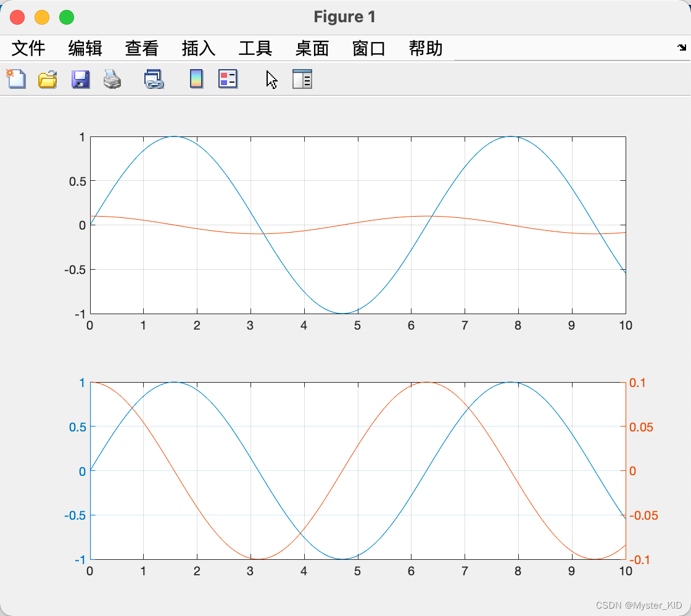Screen dimensions: 691x616
Task: Click the green full-screen window button
Action: (67, 17)
